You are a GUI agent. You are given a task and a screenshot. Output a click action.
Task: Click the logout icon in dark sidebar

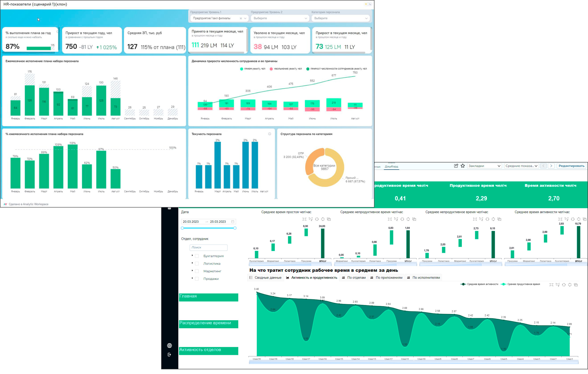pos(170,354)
